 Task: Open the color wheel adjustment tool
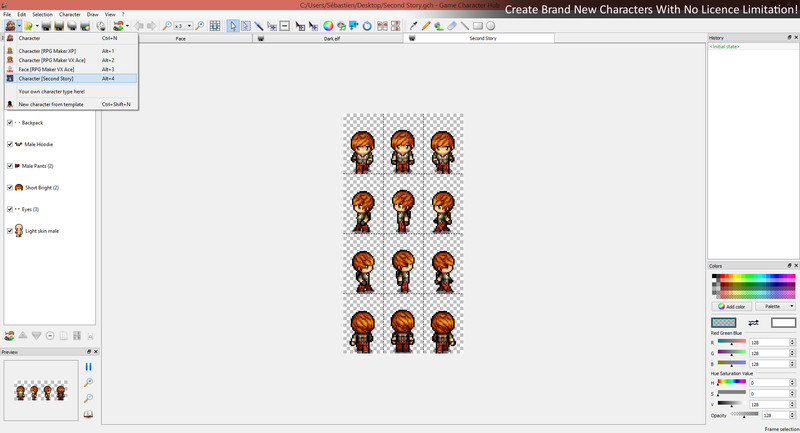pos(328,26)
